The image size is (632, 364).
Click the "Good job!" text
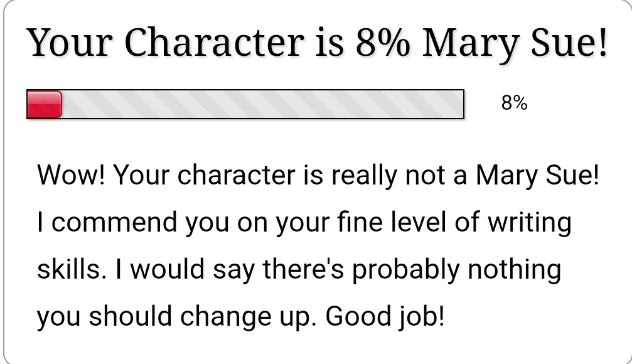(385, 316)
